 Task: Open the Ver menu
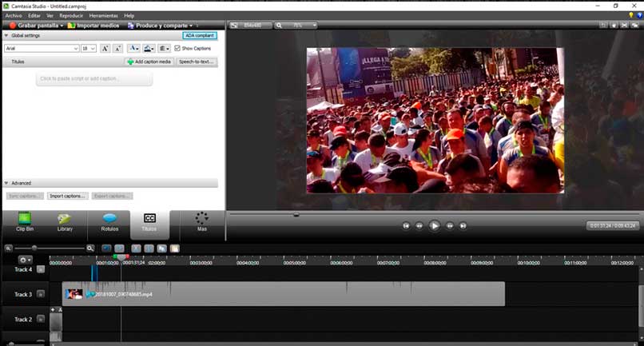click(x=50, y=16)
